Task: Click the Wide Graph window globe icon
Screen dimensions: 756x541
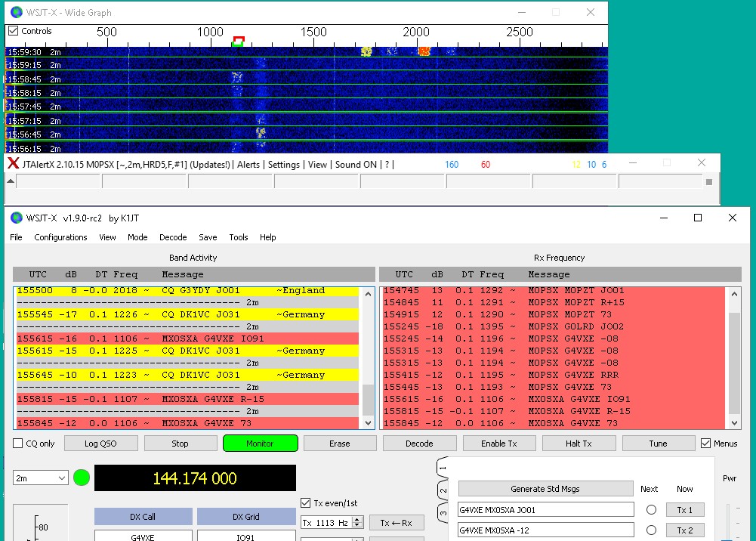Action: click(x=17, y=12)
